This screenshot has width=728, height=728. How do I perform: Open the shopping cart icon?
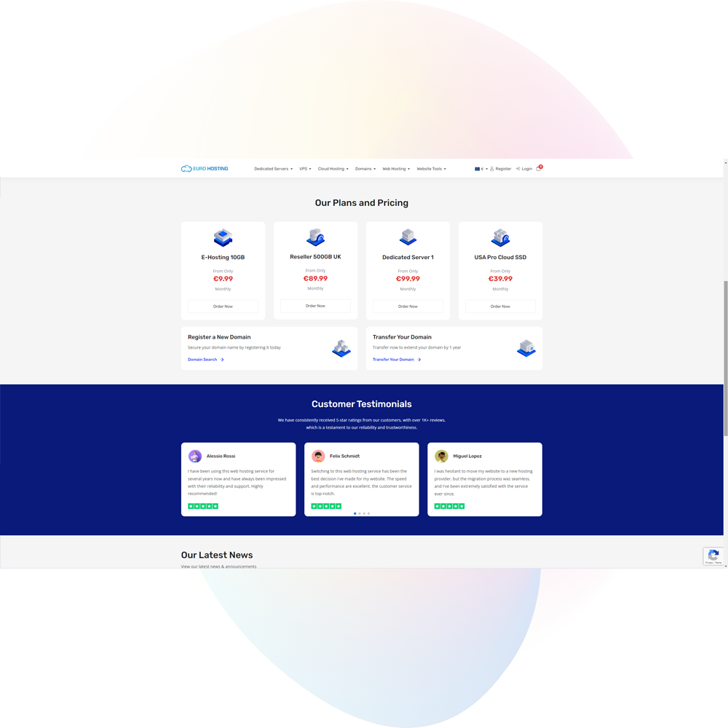tap(539, 167)
